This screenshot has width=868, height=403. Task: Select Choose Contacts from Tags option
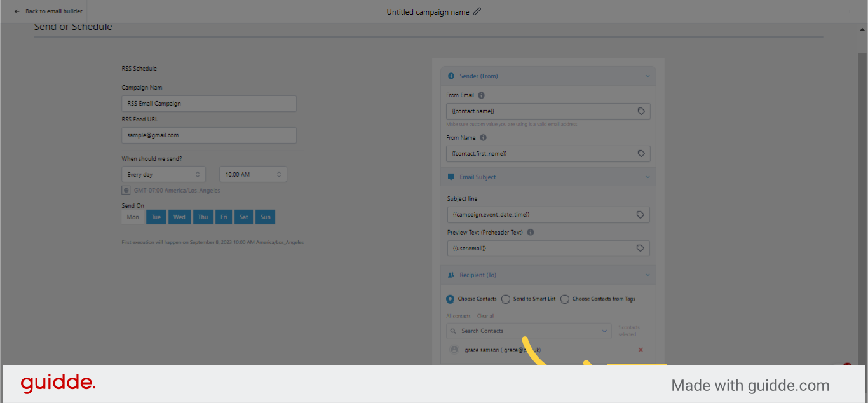[x=565, y=299]
